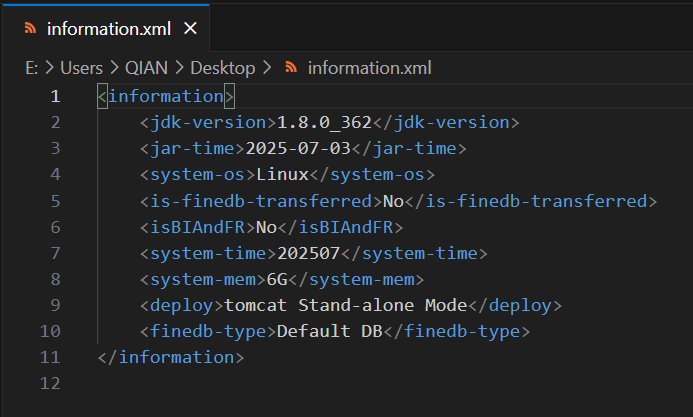693x417 pixels.
Task: Click the chevron after Desktop in breadcrumb
Action: pos(266,68)
